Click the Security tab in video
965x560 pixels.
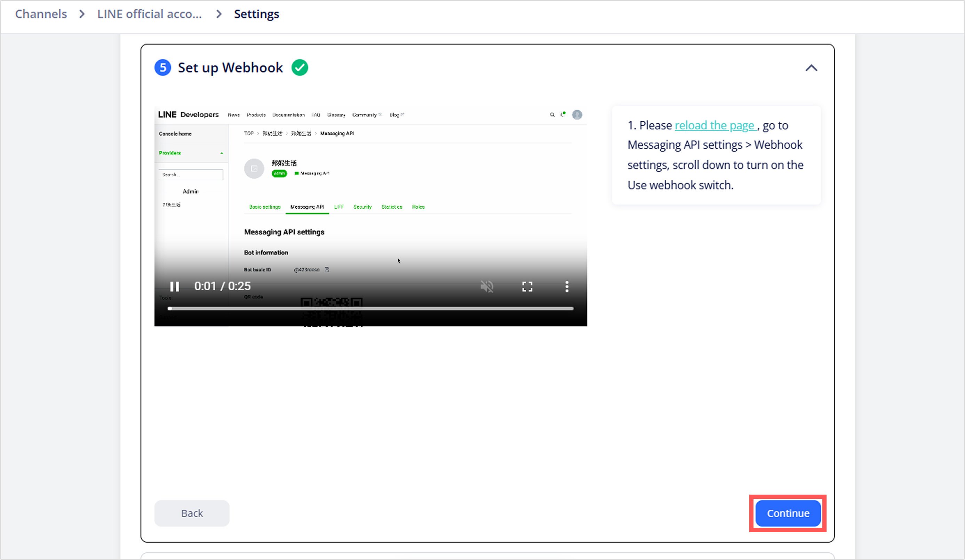tap(362, 207)
